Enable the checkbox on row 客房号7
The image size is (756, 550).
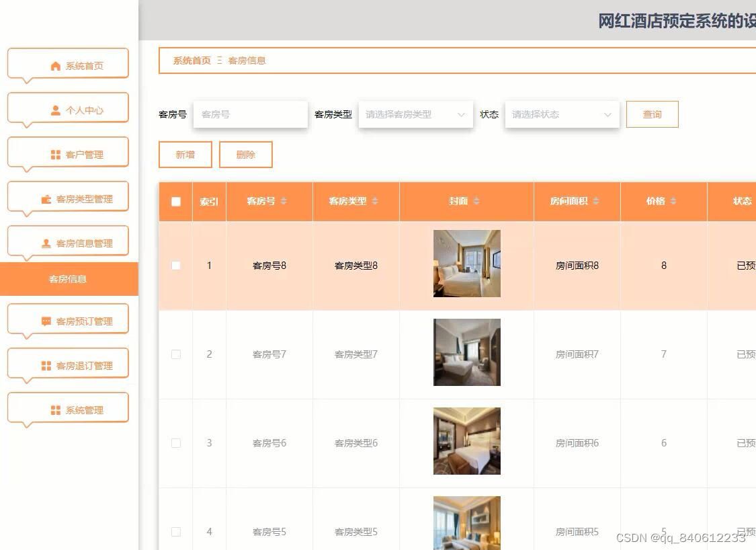coord(175,354)
